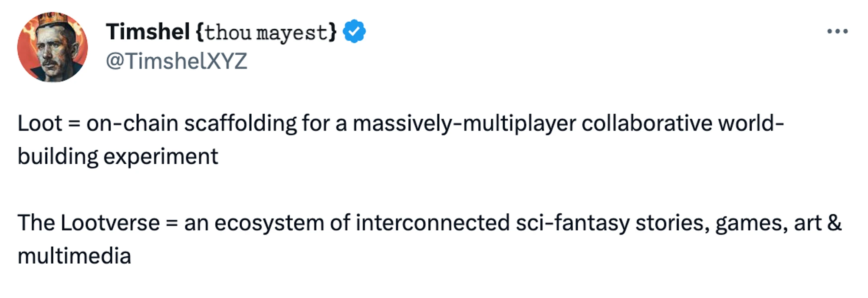Click the word experiment in tweet
The height and width of the screenshot is (298, 868).
[161, 156]
